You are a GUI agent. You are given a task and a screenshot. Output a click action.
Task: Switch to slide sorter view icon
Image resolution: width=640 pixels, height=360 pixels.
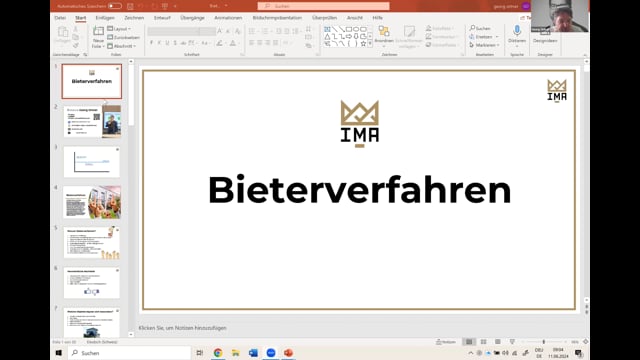click(483, 342)
